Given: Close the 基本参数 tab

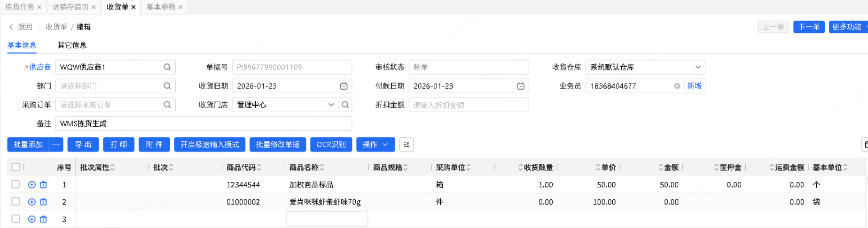Looking at the screenshot, I should pos(180,7).
